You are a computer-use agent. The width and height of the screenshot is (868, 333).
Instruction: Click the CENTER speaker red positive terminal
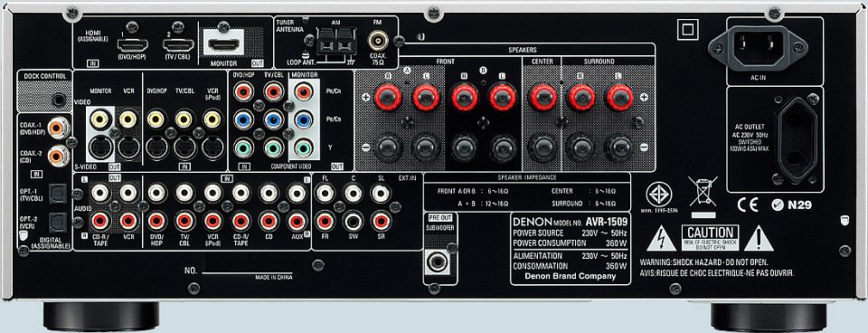[542, 97]
